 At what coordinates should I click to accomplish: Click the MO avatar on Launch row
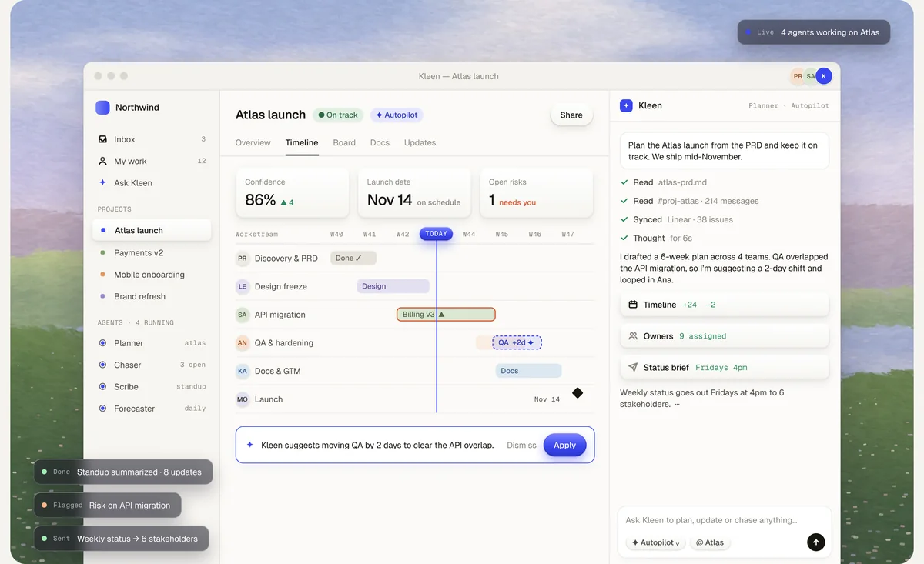tap(243, 399)
